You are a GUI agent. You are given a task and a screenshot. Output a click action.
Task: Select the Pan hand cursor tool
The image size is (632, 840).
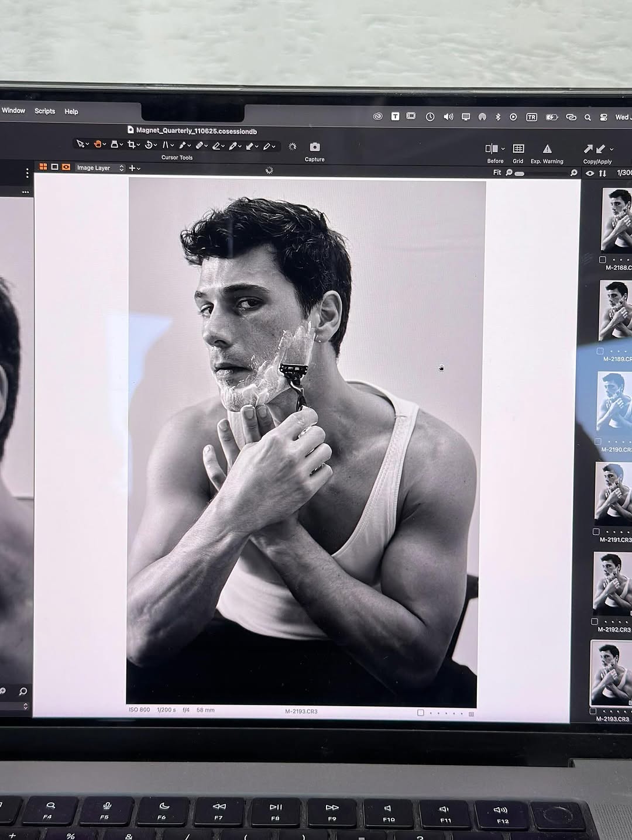97,144
